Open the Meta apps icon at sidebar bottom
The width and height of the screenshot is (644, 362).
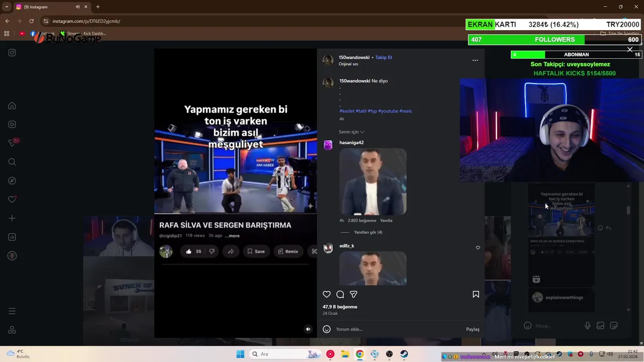pos(12,330)
